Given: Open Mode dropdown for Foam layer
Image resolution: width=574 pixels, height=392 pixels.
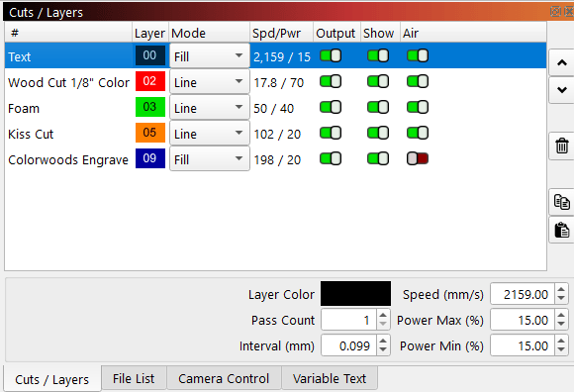Looking at the screenshot, I should point(210,108).
